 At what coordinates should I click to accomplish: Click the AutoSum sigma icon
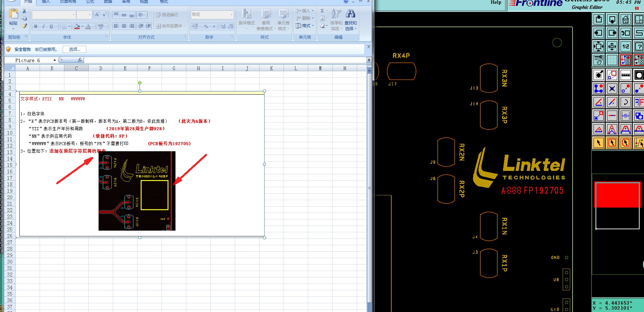point(323,11)
